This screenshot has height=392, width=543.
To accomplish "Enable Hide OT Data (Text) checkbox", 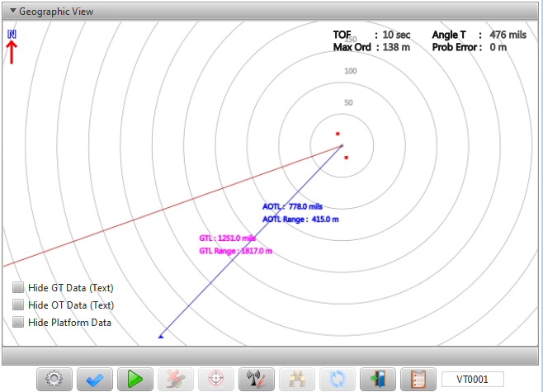I will pos(18,305).
